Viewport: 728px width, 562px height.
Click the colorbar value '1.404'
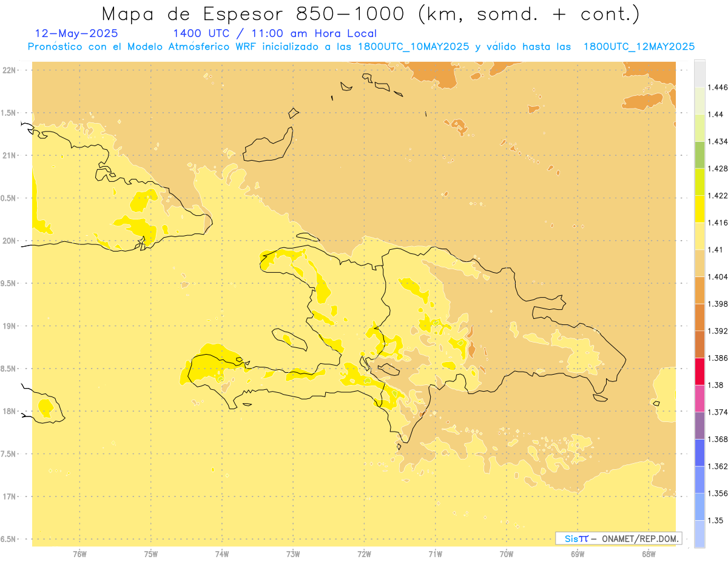(x=718, y=276)
